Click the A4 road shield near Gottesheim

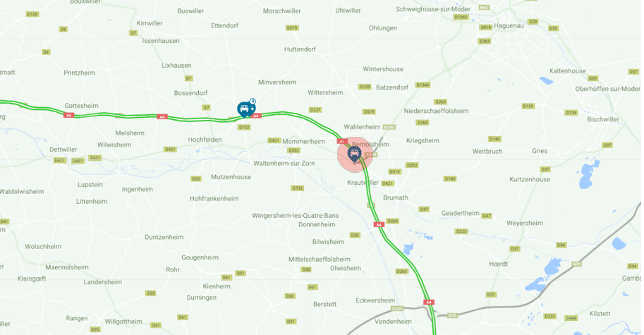point(68,116)
